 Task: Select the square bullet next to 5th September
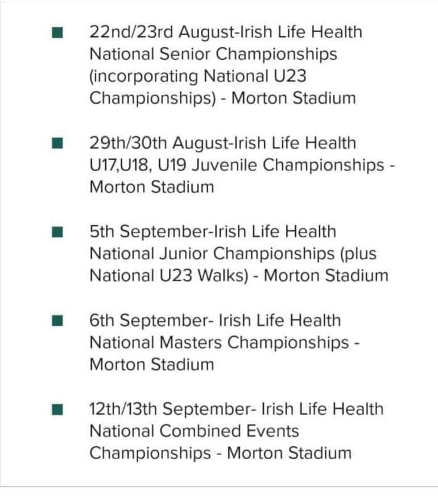[x=57, y=232]
